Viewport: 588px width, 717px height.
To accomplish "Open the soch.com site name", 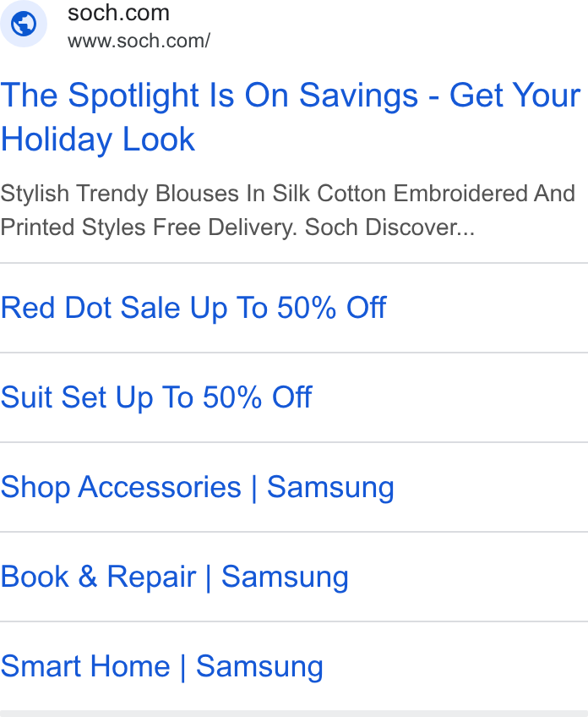I will tap(119, 13).
